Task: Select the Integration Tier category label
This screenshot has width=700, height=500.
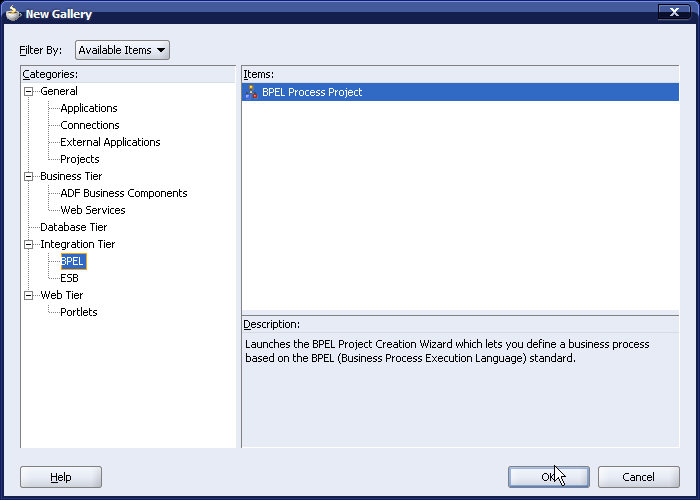Action: [x=78, y=244]
